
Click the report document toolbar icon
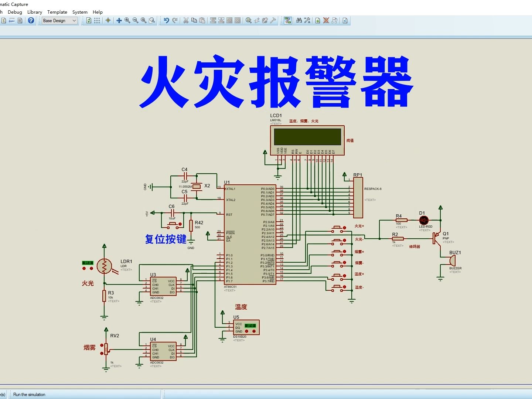(20, 20)
